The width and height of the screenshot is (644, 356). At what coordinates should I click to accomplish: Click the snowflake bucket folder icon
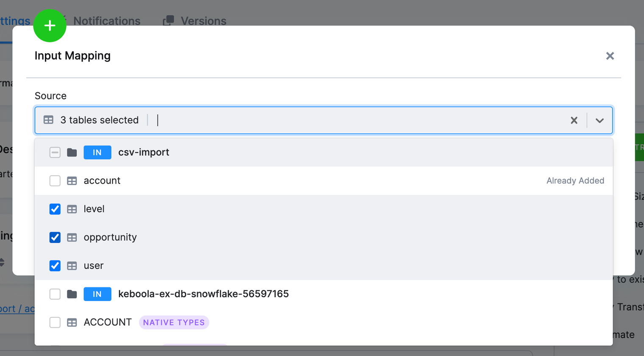coord(72,294)
